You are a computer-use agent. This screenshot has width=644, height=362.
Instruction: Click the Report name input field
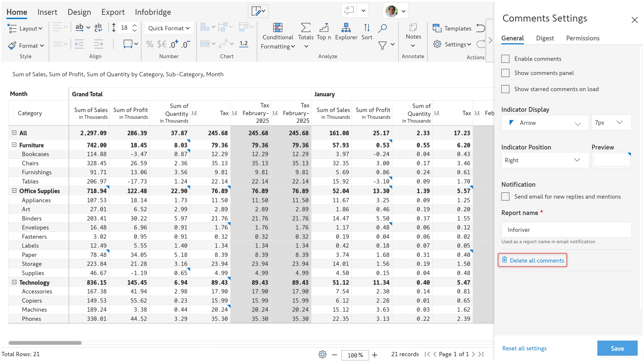pos(566,230)
